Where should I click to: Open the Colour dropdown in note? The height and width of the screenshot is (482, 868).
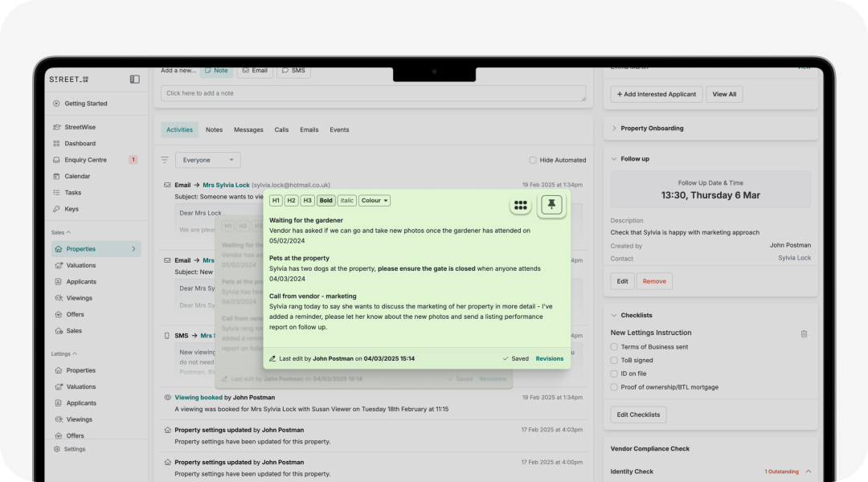[375, 201]
